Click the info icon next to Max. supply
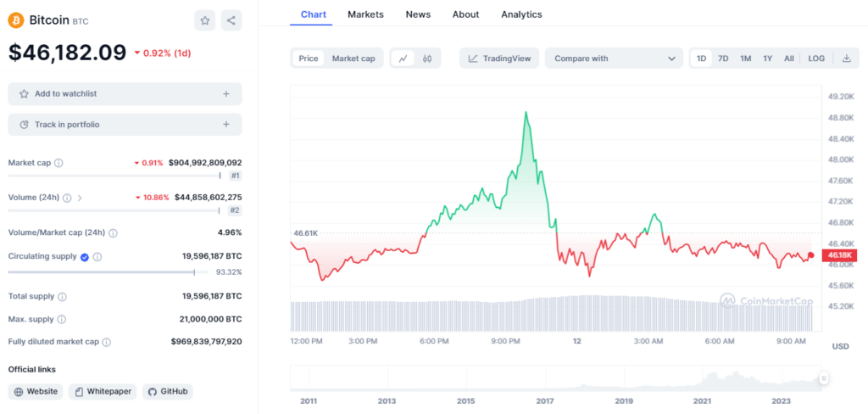868x414 pixels. 62,320
